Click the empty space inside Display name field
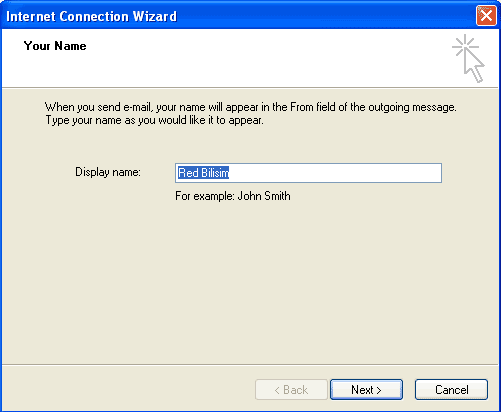501x412 pixels. (x=333, y=173)
